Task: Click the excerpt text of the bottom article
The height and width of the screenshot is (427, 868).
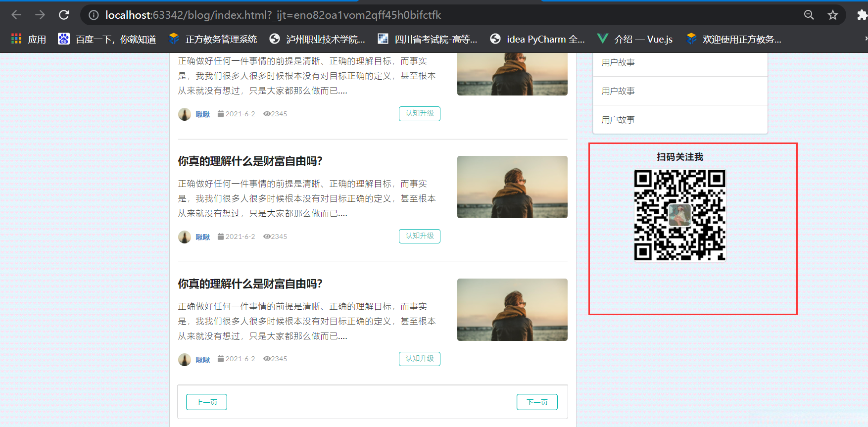Action: 307,321
